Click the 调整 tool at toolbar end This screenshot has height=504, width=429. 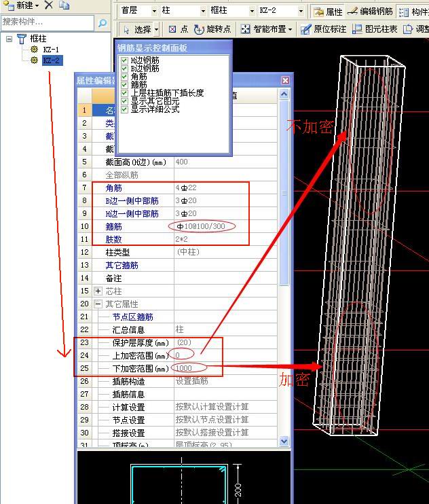point(416,29)
